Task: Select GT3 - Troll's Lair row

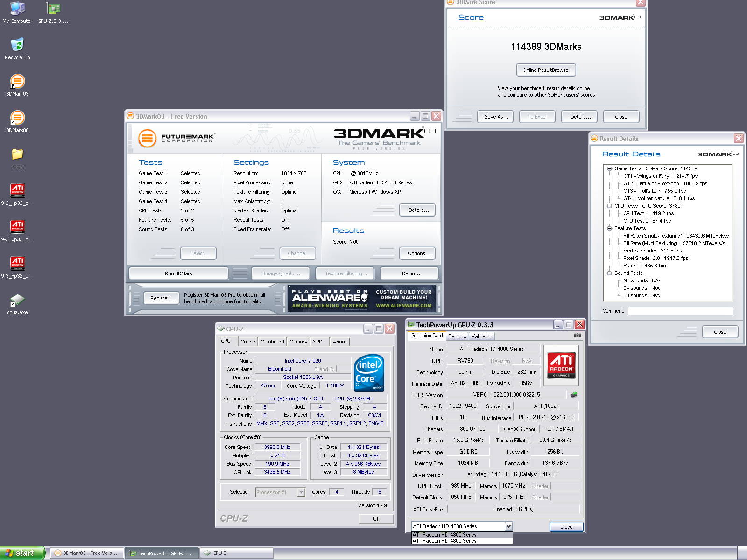Action: coord(655,191)
